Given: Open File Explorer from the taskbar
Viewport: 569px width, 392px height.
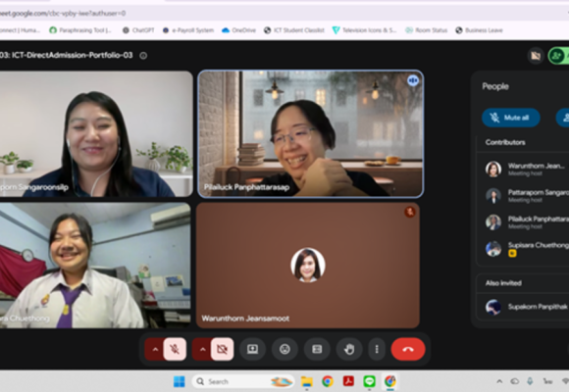Looking at the screenshot, I should 307,381.
